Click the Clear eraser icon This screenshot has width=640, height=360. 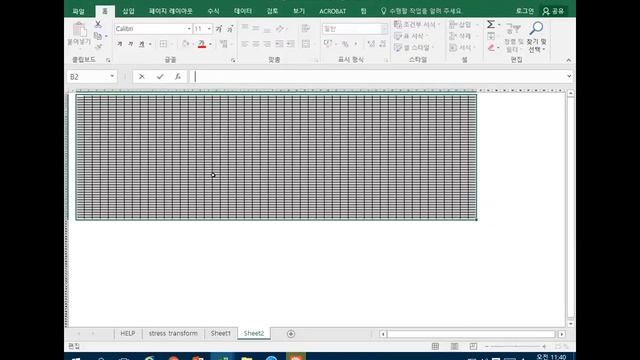pos(491,47)
